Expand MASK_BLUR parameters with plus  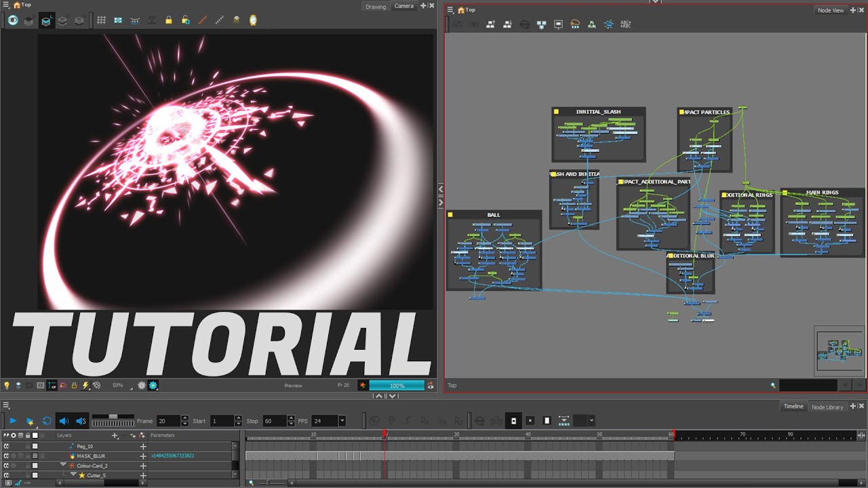143,456
